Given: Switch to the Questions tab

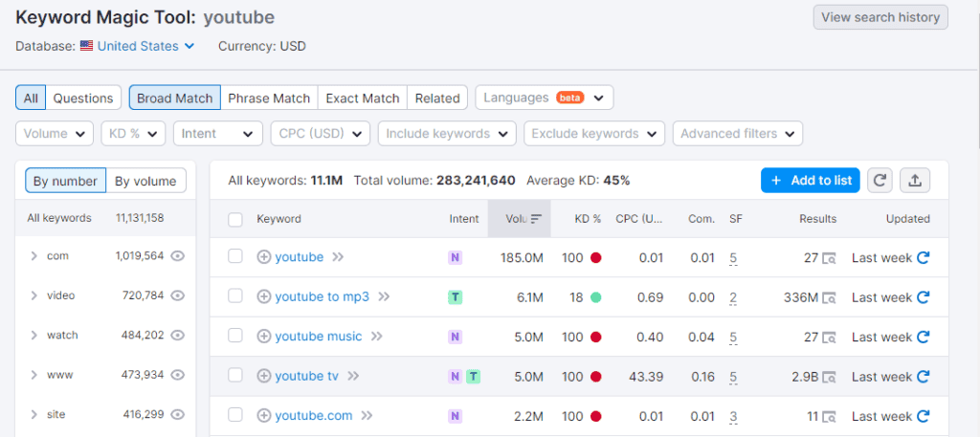Looking at the screenshot, I should (83, 98).
